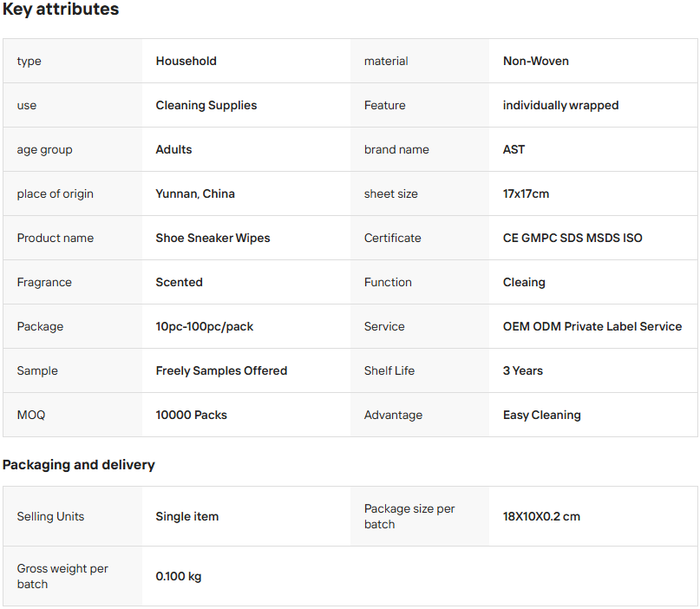Select the 10pc-100pc/pack package value
Viewport: 700px width, 609px height.
coord(205,326)
